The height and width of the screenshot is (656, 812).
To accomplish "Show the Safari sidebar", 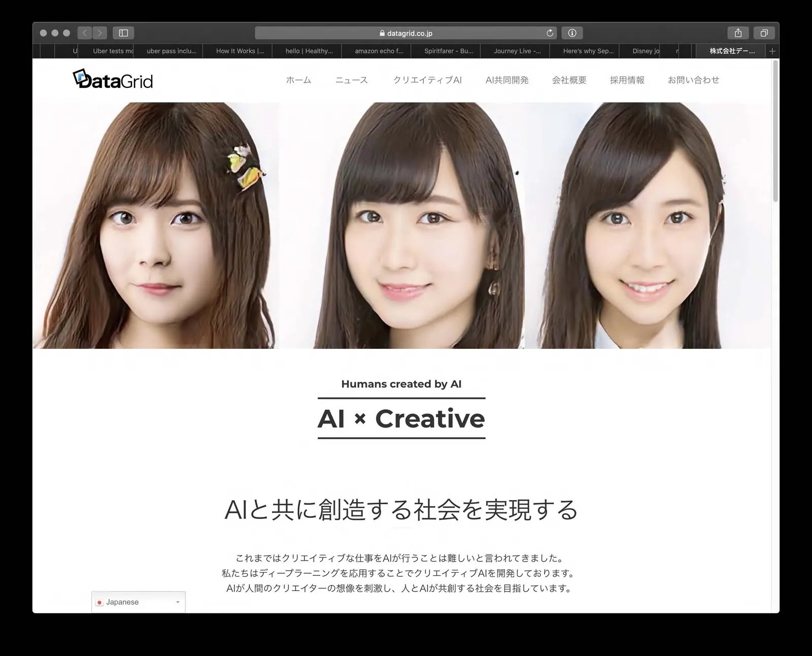I will [x=123, y=33].
